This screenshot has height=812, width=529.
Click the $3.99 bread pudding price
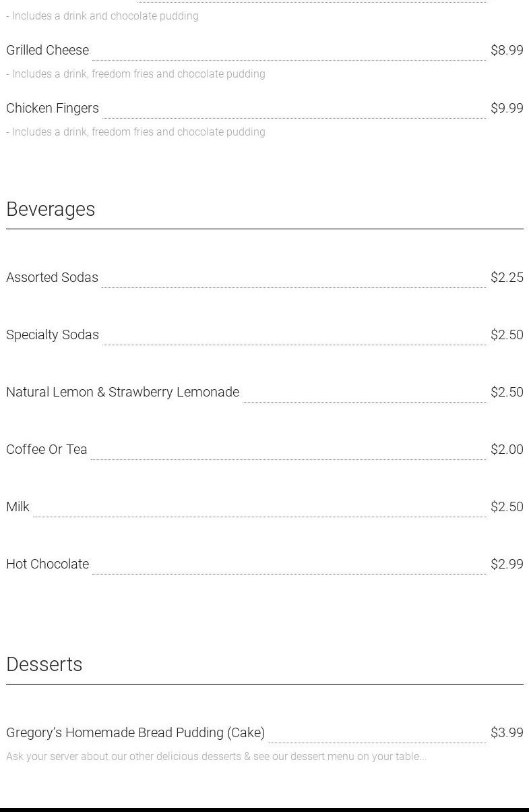(x=507, y=732)
